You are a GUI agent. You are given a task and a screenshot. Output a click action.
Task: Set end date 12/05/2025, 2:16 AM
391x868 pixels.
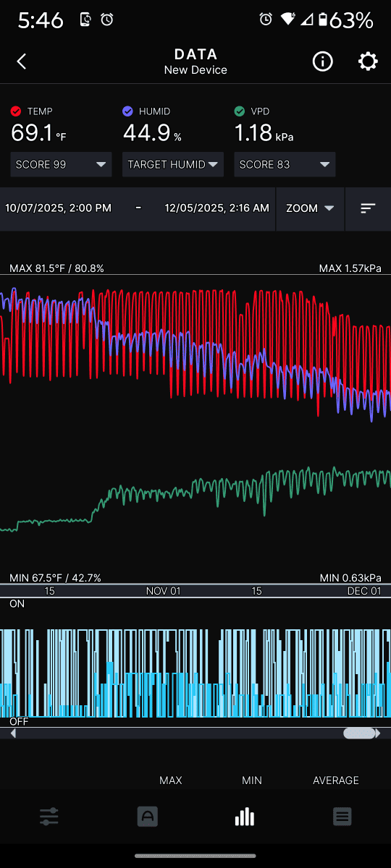(217, 208)
